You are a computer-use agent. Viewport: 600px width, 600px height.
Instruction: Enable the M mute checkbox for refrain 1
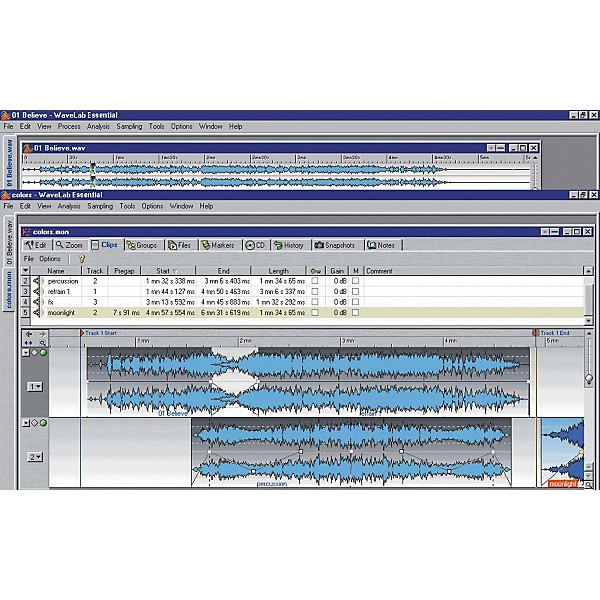(355, 292)
